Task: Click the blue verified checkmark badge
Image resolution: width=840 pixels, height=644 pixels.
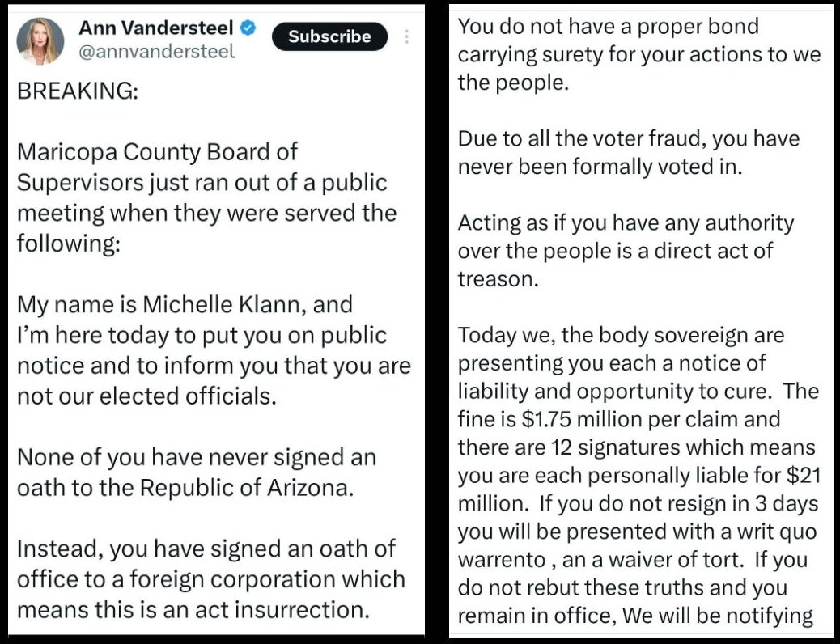Action: pos(249,29)
